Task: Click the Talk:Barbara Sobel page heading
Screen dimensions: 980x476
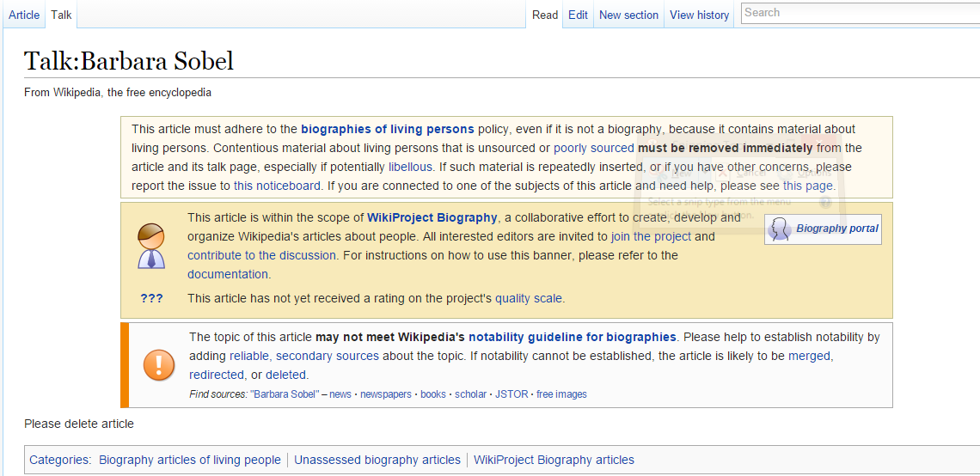Action: pyautogui.click(x=129, y=61)
